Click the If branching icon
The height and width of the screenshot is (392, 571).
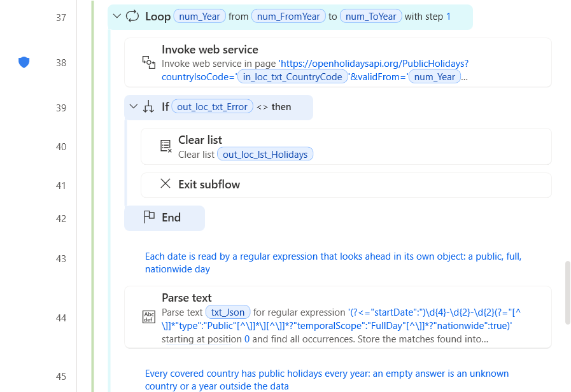(x=148, y=107)
